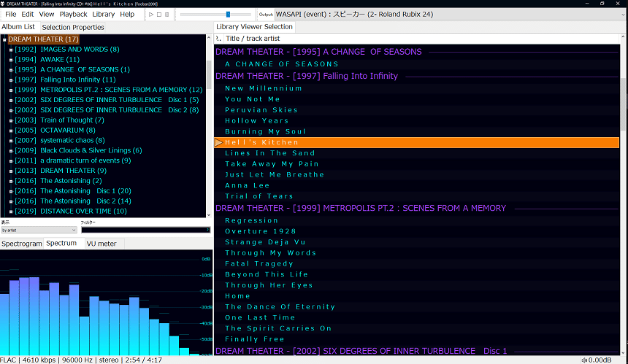Select the track 'Hollow Years'

coord(416,121)
